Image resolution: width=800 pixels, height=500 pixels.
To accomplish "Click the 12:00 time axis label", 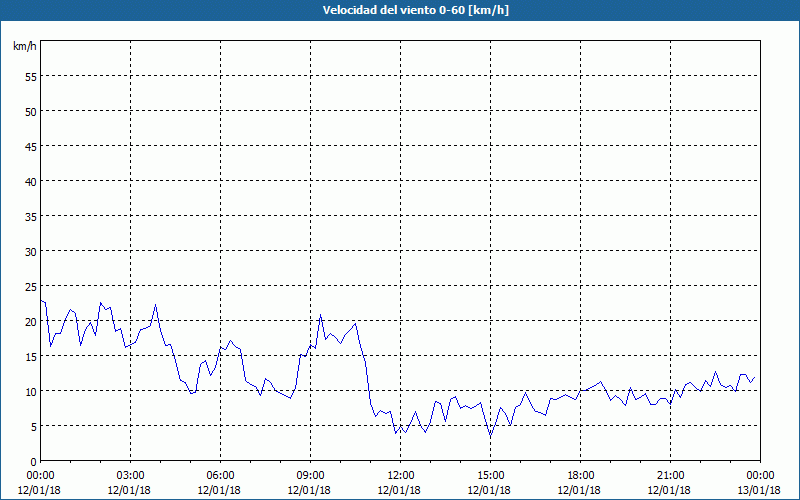I will click(x=401, y=476).
